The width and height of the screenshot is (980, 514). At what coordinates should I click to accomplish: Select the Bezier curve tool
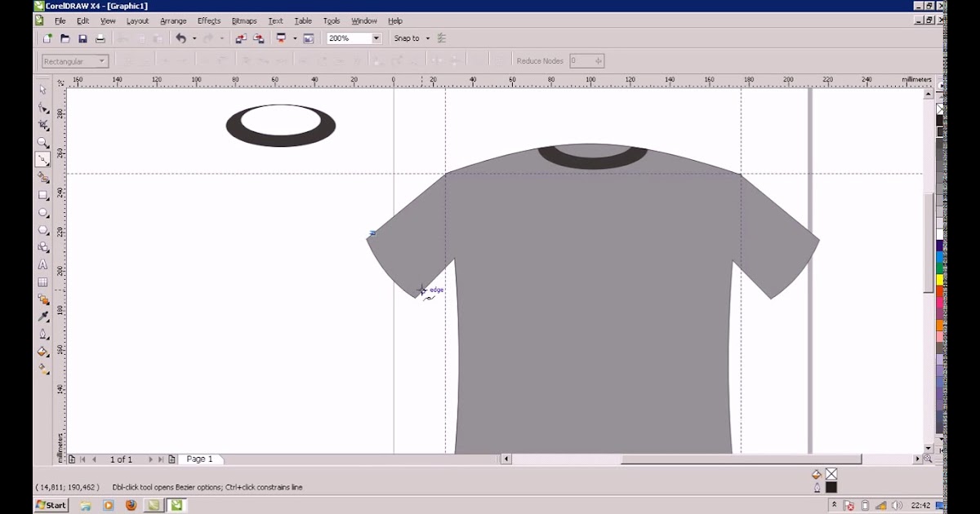43,160
